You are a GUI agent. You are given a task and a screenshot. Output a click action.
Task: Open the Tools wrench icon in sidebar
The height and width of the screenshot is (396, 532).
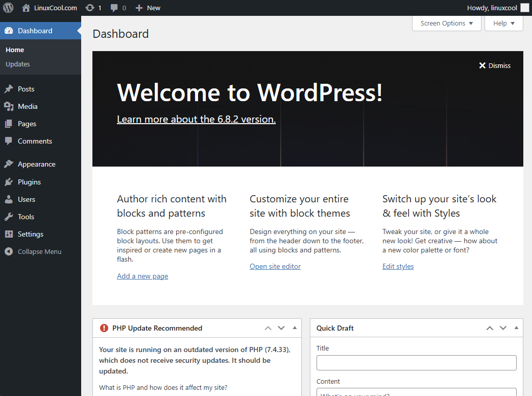[x=9, y=217]
